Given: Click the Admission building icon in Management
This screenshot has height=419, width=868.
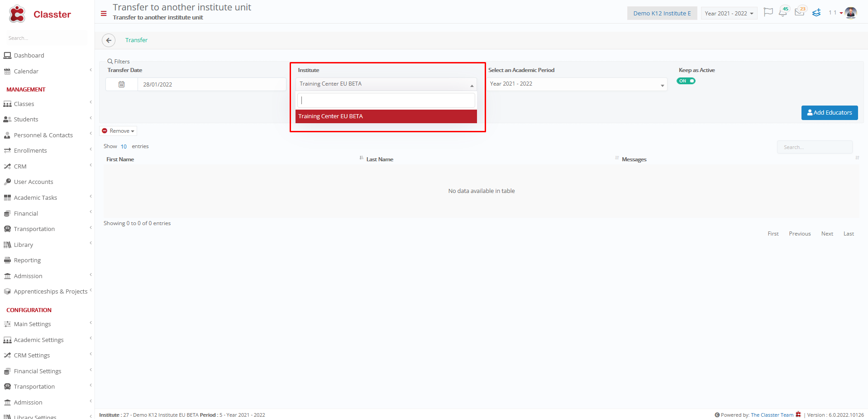Looking at the screenshot, I should point(7,276).
